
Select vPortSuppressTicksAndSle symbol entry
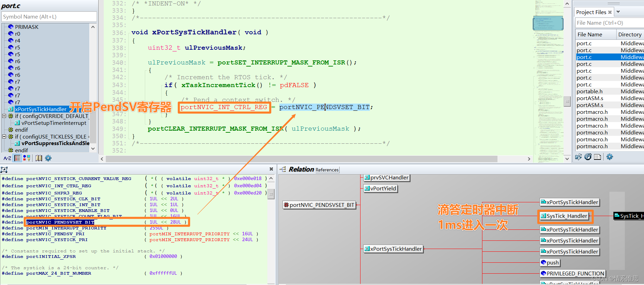(x=55, y=143)
